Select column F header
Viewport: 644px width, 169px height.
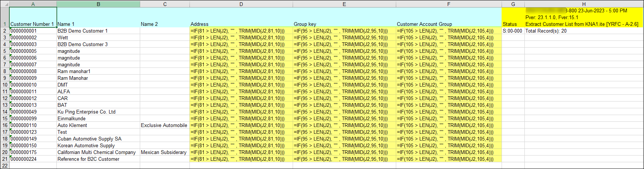[x=449, y=4]
